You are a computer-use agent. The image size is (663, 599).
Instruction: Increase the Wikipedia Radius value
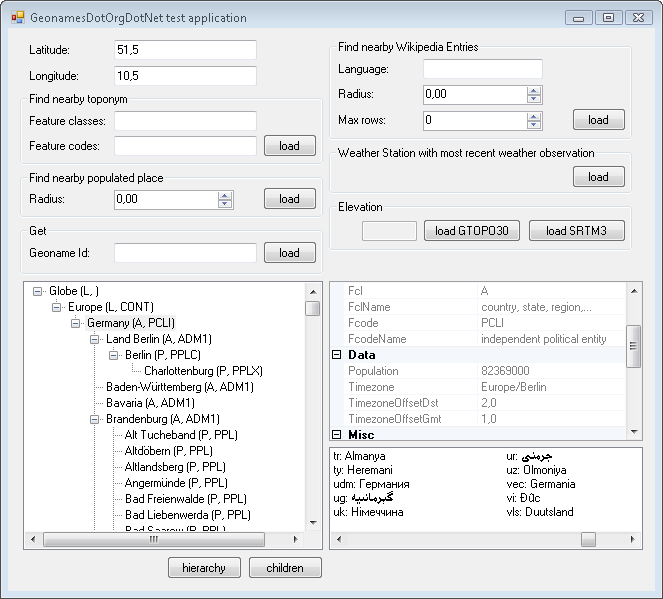[534, 90]
